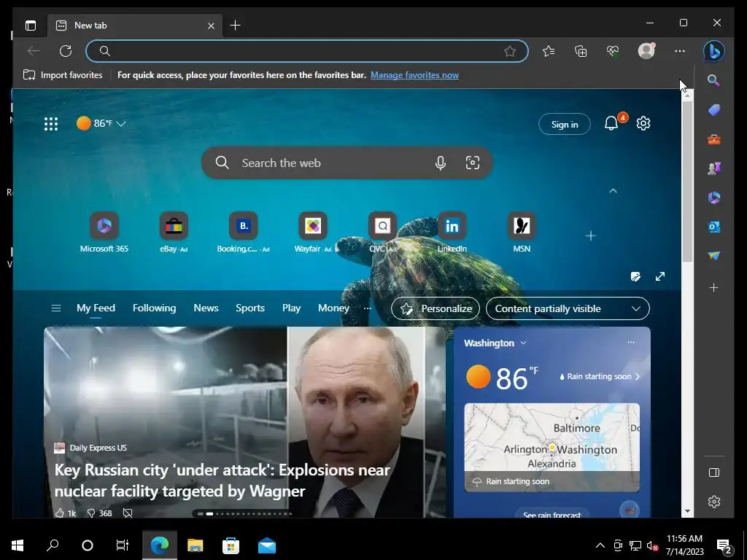
Task: Click Import favorites
Action: click(63, 75)
